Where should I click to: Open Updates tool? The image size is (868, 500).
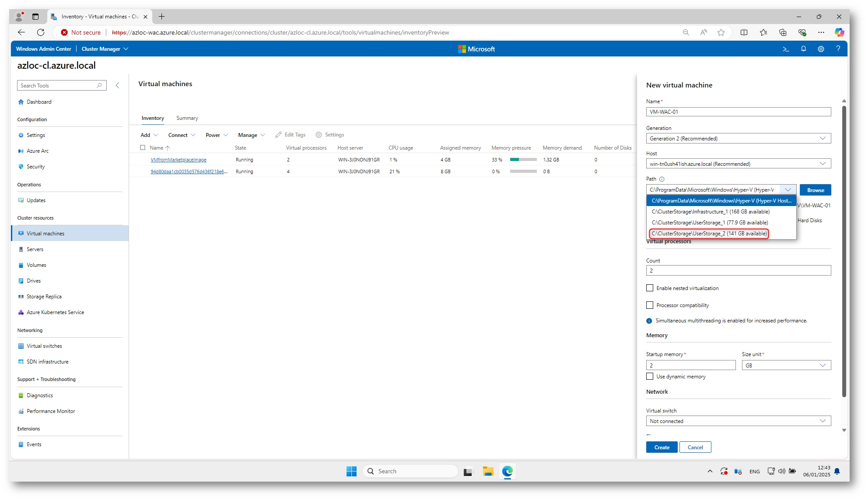click(36, 200)
